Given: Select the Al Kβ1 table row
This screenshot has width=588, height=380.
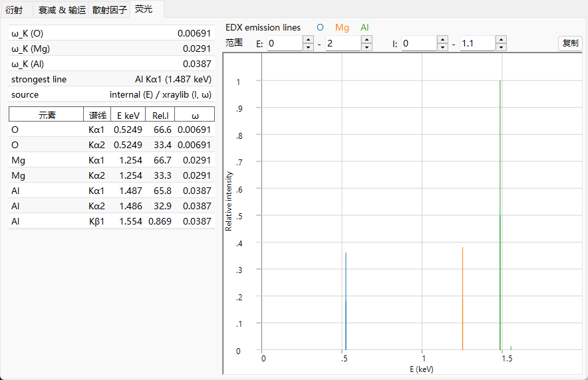Looking at the screenshot, I should [112, 221].
